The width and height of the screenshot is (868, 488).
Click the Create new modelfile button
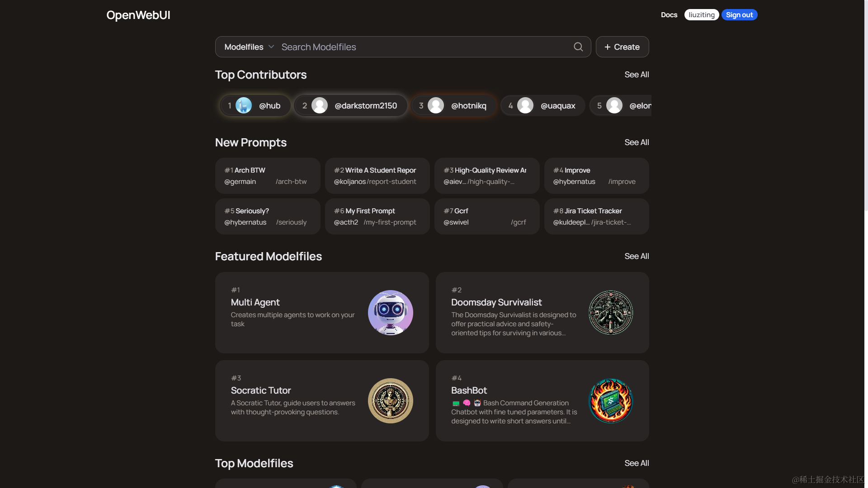coord(622,47)
